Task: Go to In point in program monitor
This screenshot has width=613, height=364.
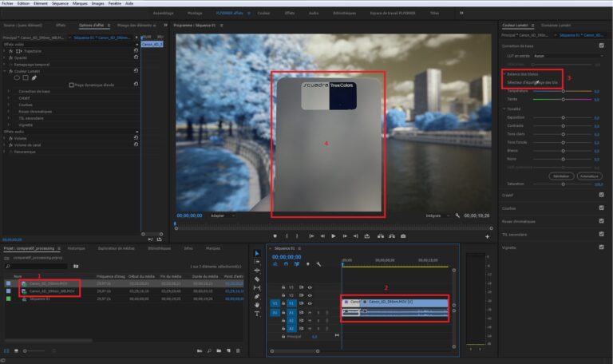Action: coord(311,236)
